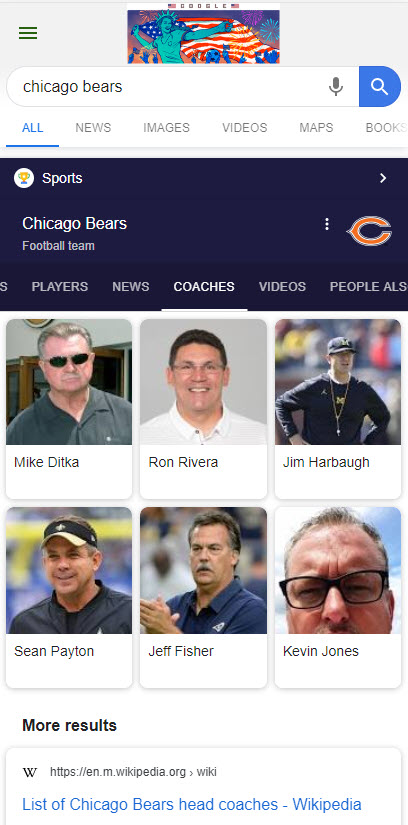This screenshot has height=825, width=408.
Task: Click the blue magnifier search button
Action: 380,86
